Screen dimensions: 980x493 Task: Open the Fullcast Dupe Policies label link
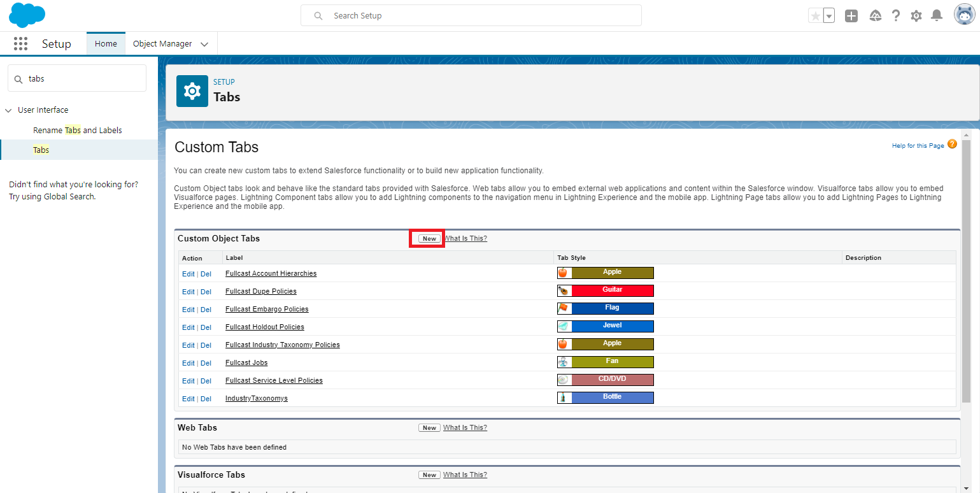tap(261, 291)
